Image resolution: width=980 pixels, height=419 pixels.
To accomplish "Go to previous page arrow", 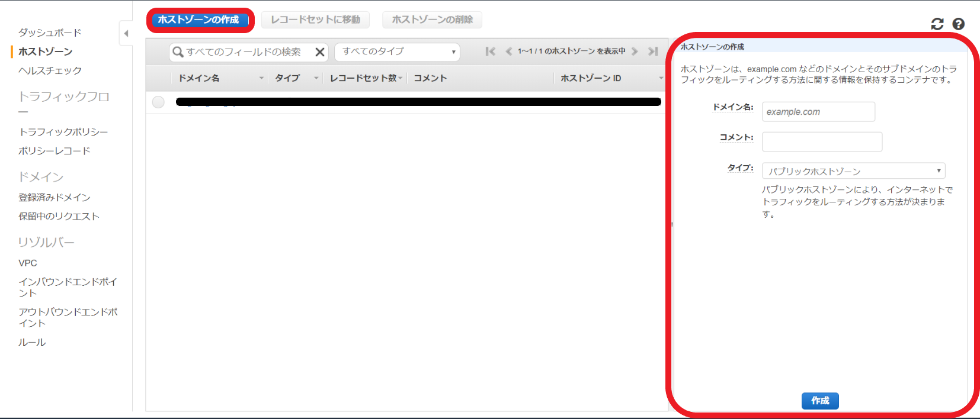I will [x=508, y=51].
